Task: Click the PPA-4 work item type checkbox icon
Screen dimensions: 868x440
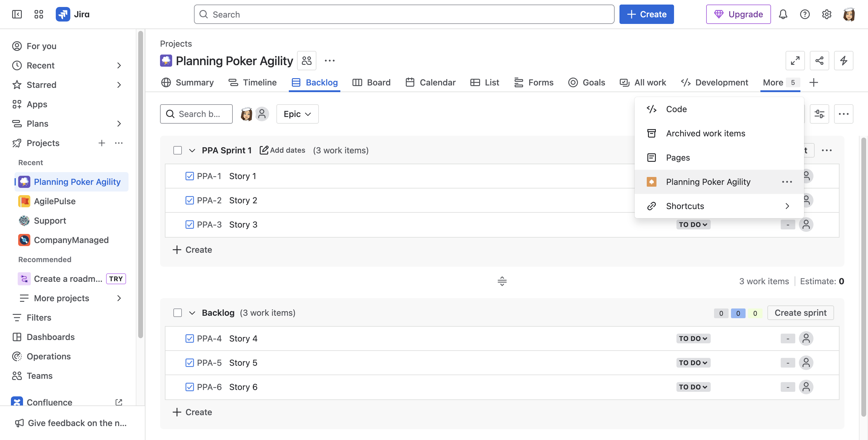Action: coord(189,338)
